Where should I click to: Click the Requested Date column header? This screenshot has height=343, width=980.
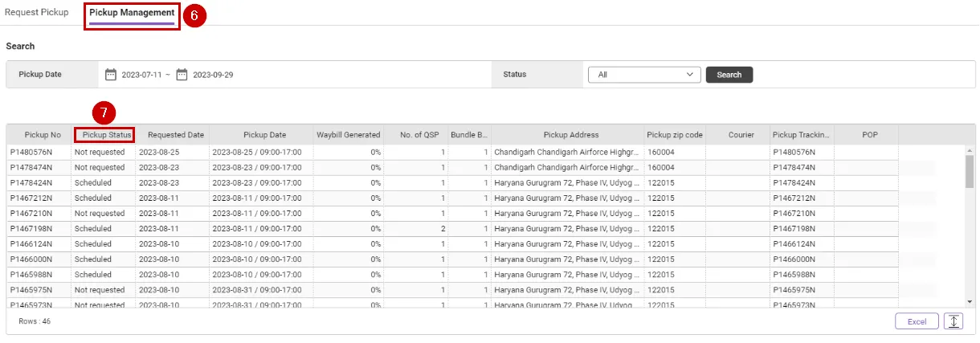click(x=176, y=135)
